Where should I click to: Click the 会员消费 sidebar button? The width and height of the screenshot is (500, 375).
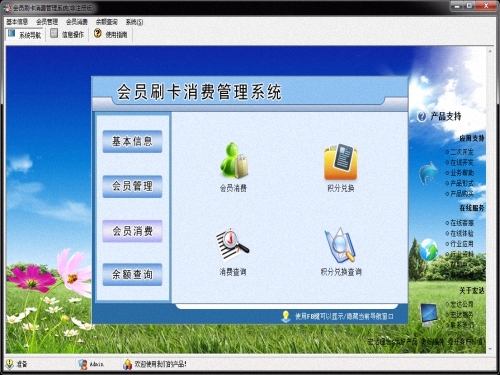(x=132, y=231)
